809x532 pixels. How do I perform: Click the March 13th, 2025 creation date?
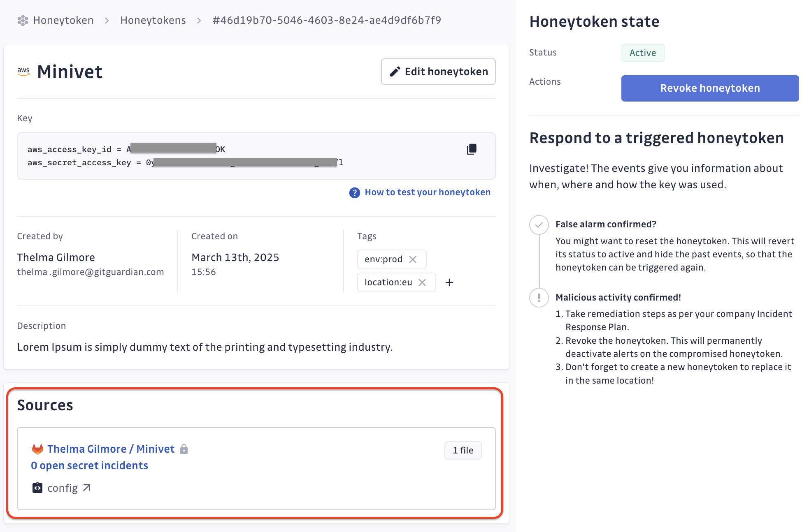coord(235,257)
